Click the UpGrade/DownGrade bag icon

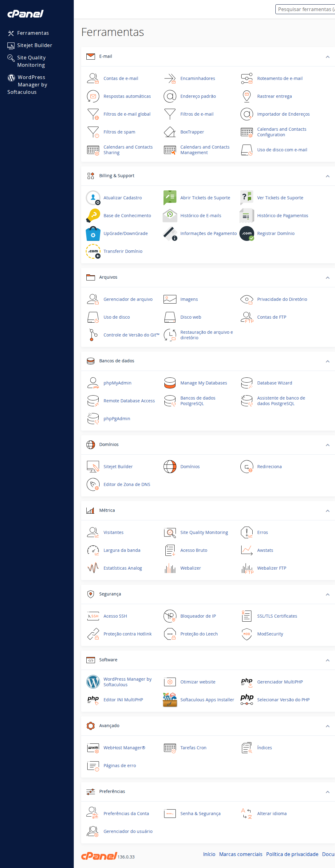(93, 233)
